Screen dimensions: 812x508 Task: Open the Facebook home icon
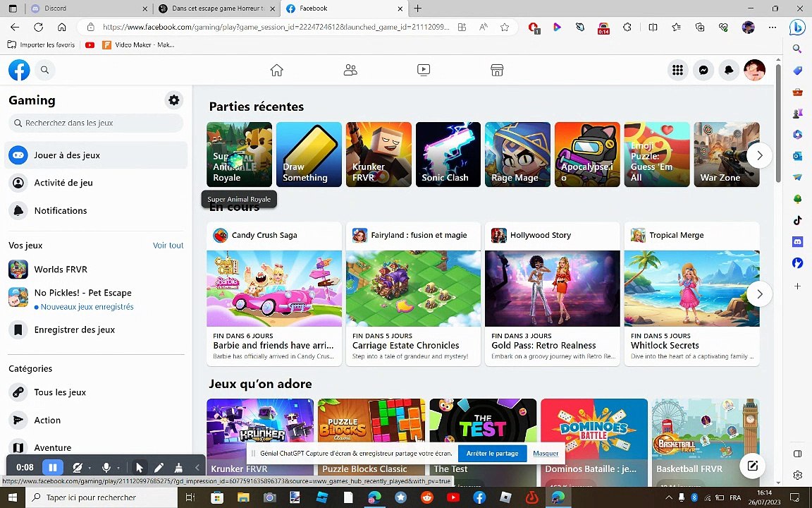[276, 70]
